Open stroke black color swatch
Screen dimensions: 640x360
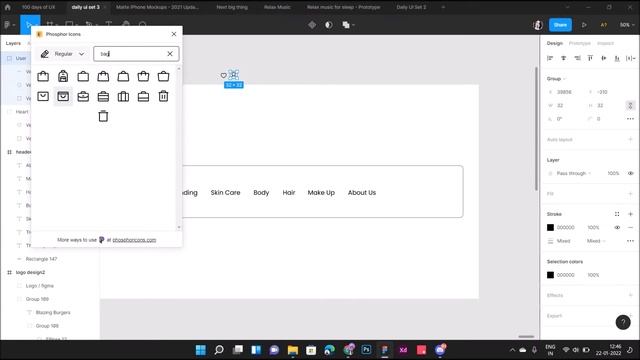tap(550, 227)
